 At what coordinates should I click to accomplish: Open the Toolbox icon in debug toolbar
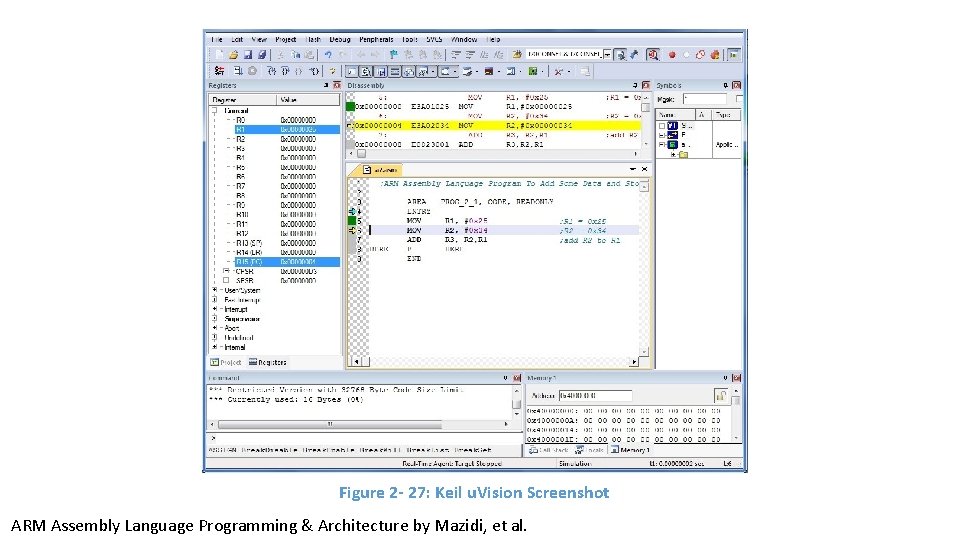point(557,71)
